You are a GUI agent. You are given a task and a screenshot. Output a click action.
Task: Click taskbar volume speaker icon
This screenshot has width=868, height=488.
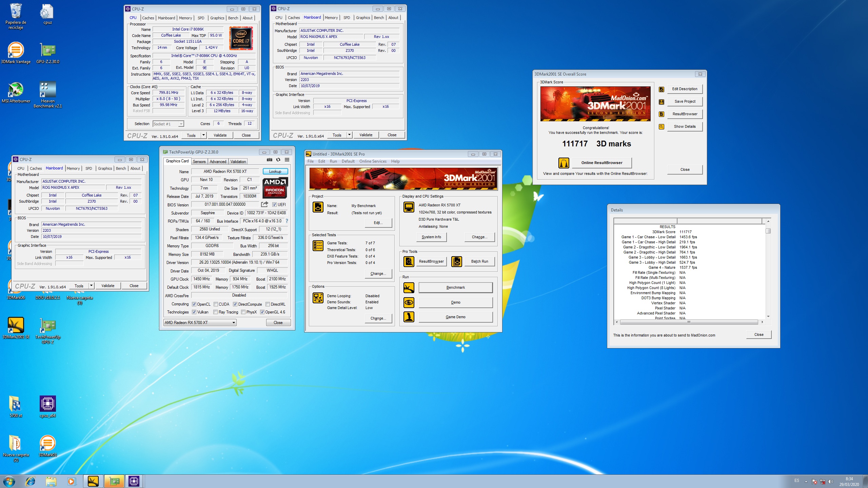pyautogui.click(x=830, y=482)
